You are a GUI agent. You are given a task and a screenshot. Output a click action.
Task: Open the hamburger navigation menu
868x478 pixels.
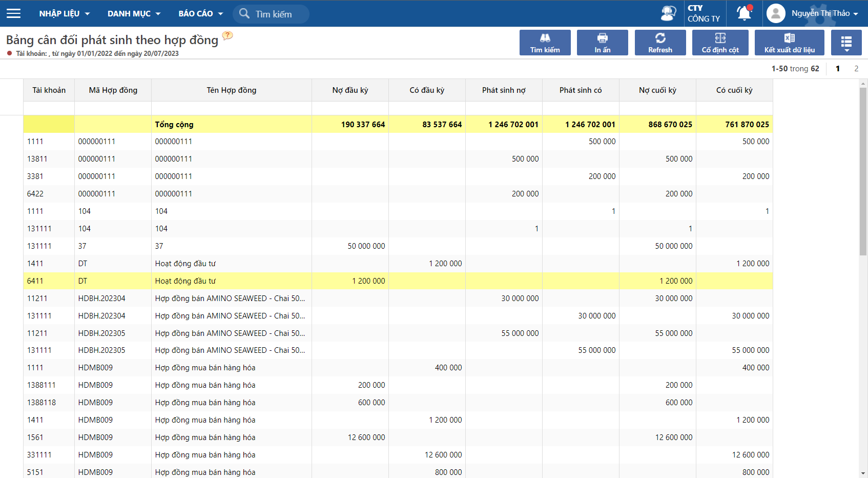(14, 13)
